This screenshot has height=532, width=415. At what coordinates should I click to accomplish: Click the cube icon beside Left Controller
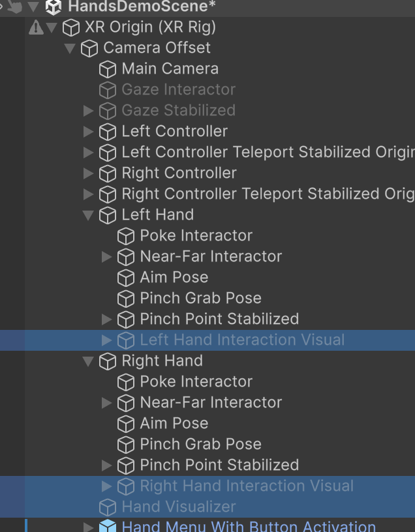click(x=108, y=132)
